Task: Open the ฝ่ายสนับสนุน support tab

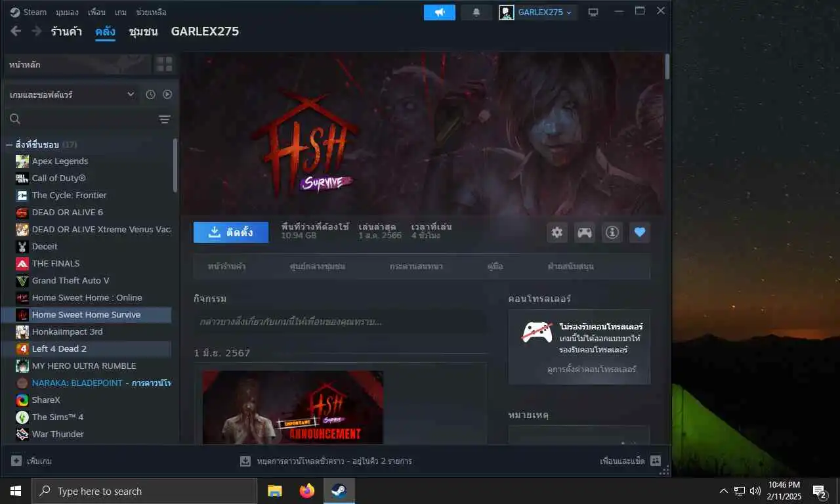Action: pyautogui.click(x=571, y=266)
